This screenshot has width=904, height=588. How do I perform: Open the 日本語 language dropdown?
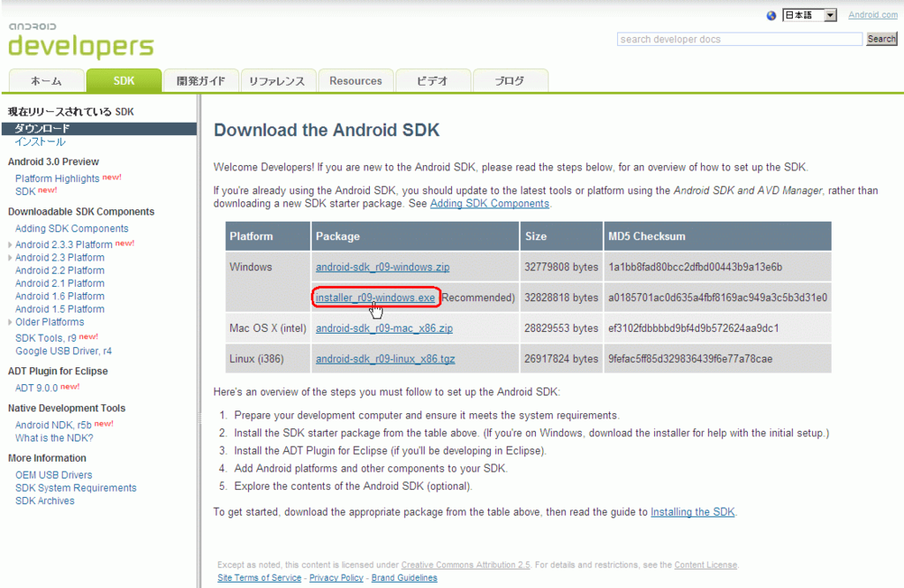click(x=810, y=15)
